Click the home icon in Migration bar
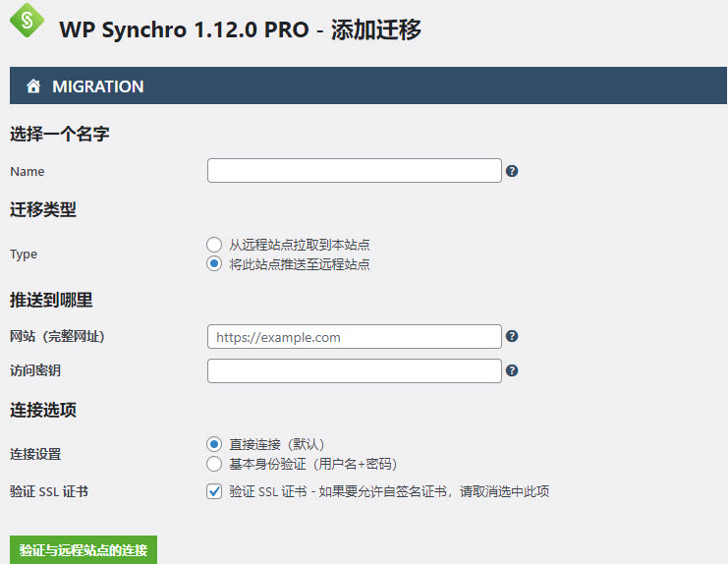This screenshot has width=728, height=564. [33, 85]
